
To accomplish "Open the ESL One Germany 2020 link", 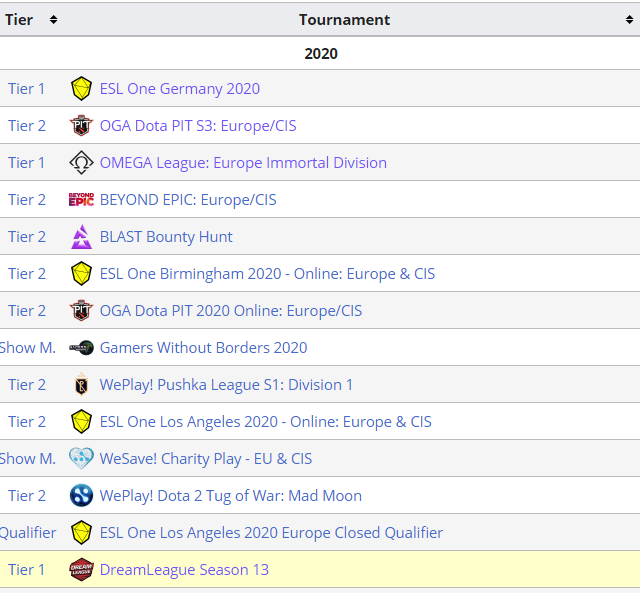I will 179,89.
